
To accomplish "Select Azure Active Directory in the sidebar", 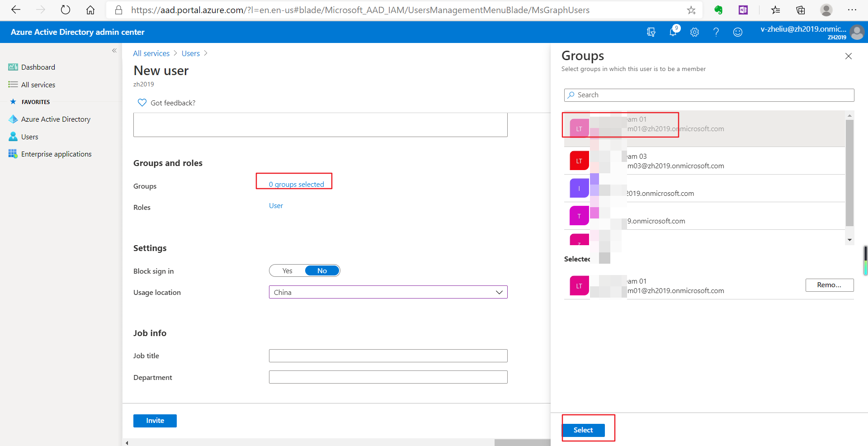I will (x=56, y=119).
